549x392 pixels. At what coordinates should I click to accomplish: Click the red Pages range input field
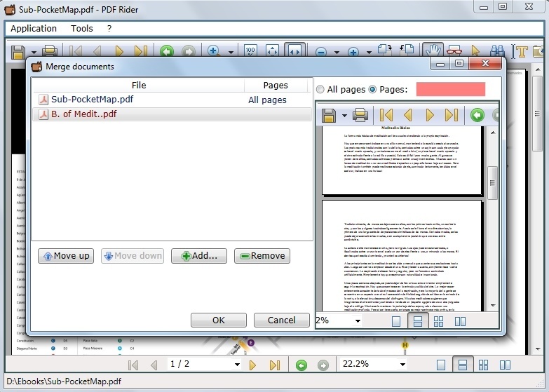click(451, 89)
